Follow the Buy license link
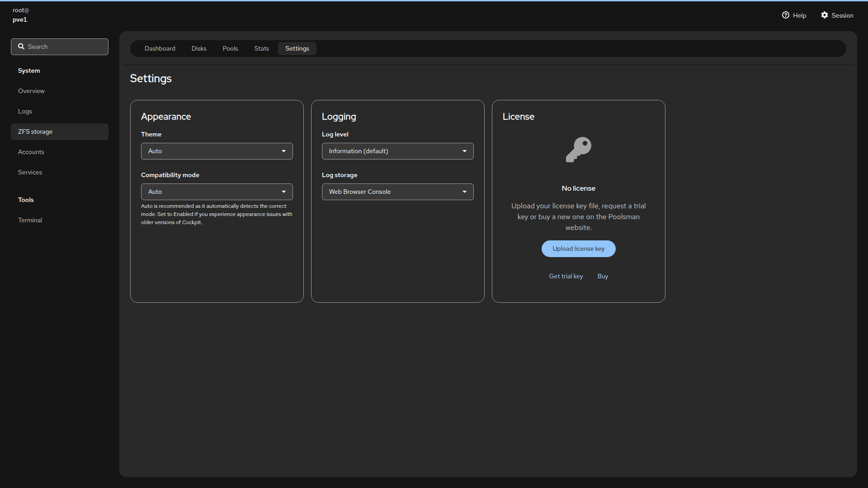 [x=603, y=277]
